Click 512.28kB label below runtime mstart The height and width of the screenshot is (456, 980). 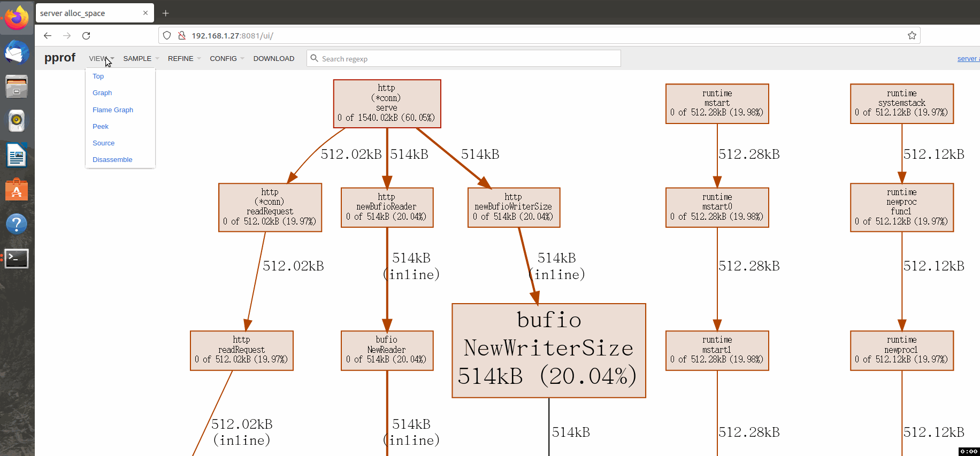click(749, 154)
